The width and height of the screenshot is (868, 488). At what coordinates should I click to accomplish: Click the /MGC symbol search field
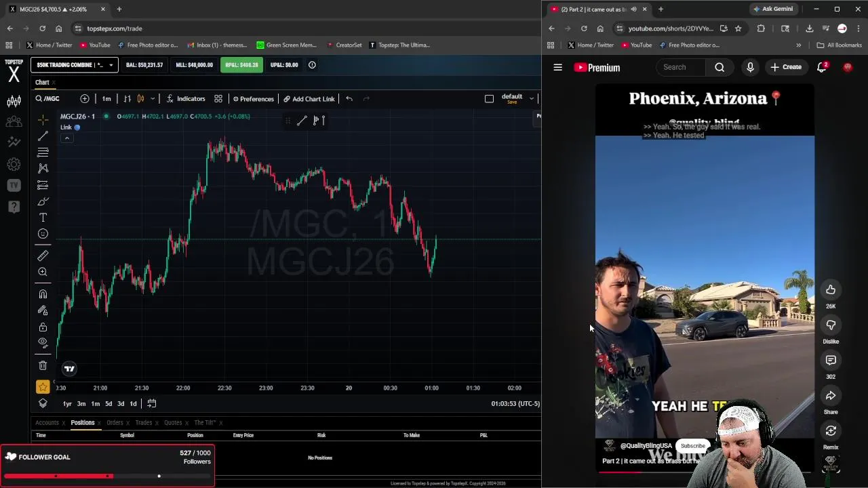point(56,99)
